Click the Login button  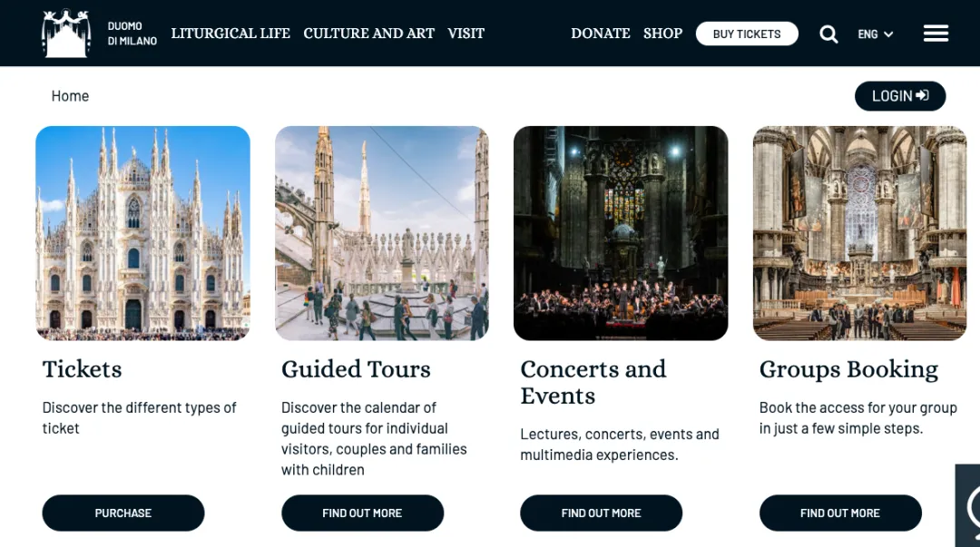click(x=900, y=95)
